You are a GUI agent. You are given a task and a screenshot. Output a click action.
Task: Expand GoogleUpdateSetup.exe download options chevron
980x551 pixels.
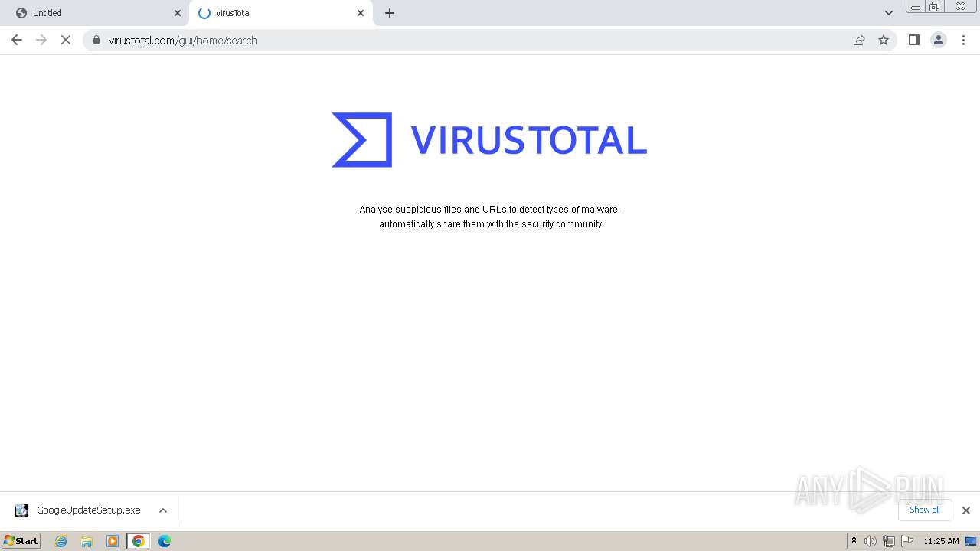click(163, 510)
